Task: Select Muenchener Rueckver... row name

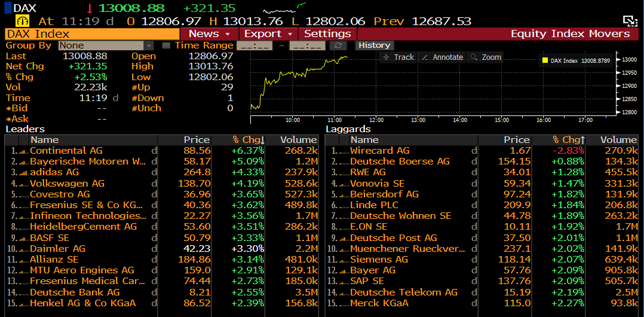Action: pyautogui.click(x=407, y=249)
